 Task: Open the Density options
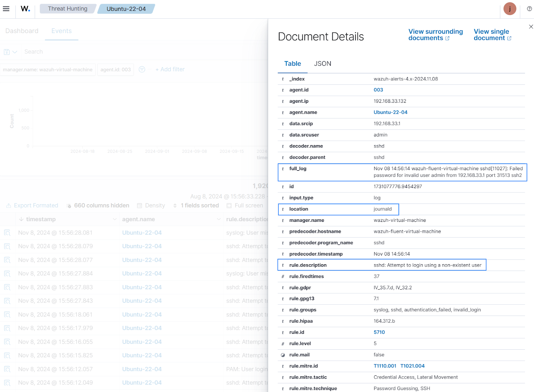coord(151,206)
